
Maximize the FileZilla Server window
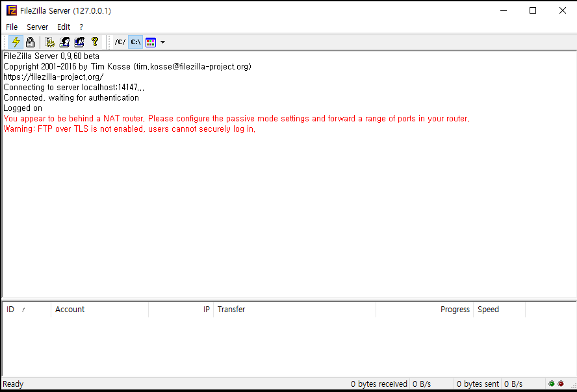tap(532, 10)
